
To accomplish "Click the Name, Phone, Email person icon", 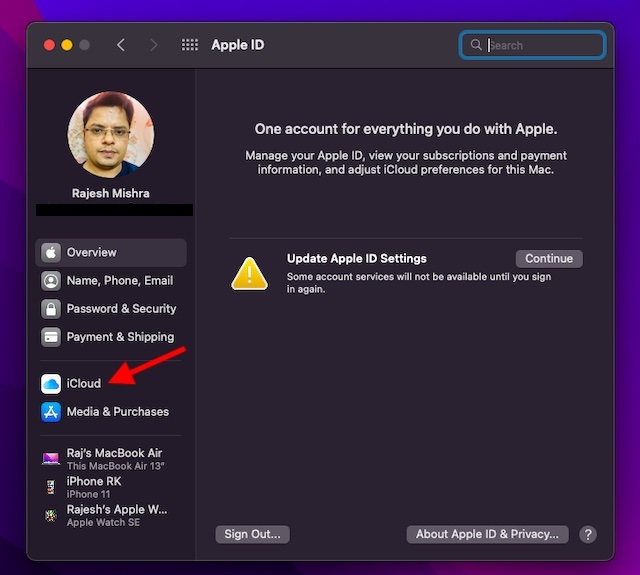I will tap(51, 281).
